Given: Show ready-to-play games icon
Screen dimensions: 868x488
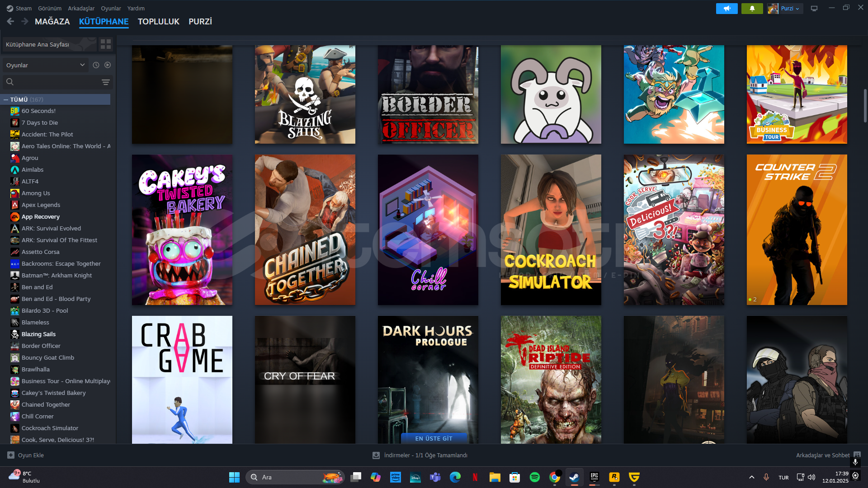Looking at the screenshot, I should [108, 65].
